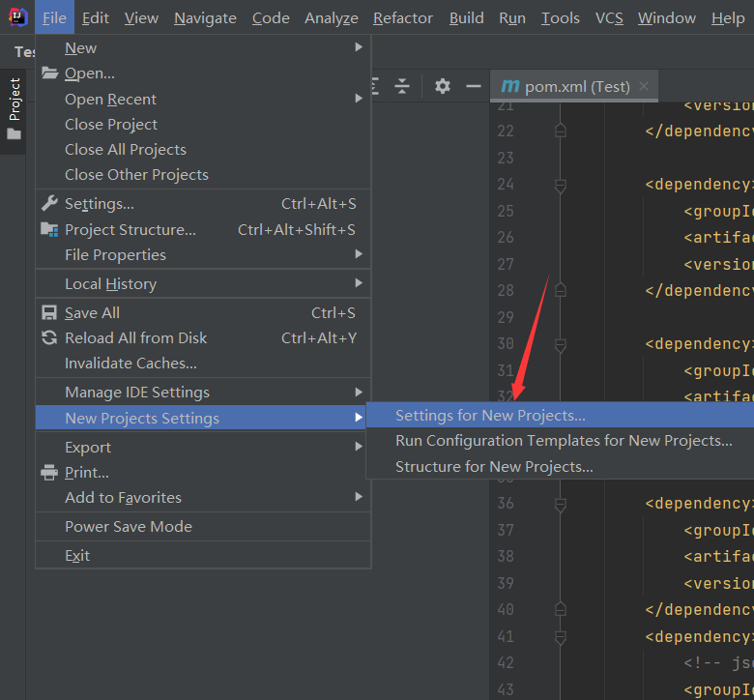Select Invalidate Caches... menu entry
Screen dimensions: 754x700
(203, 363)
